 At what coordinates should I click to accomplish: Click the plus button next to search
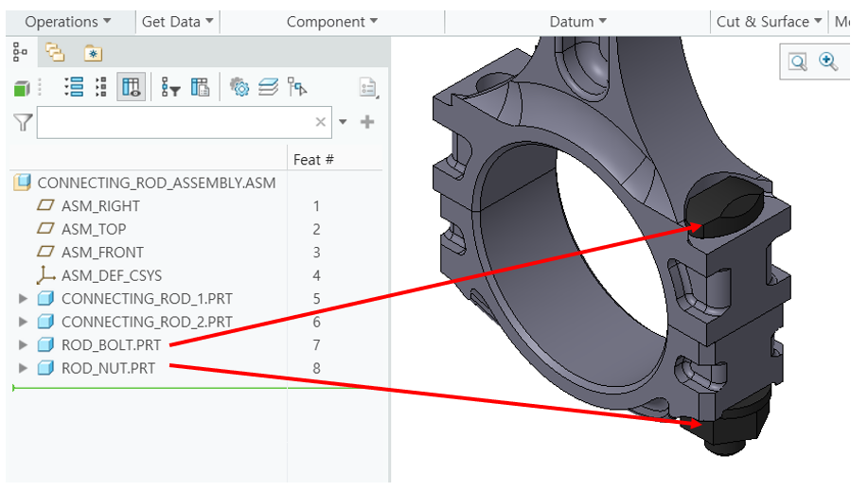tap(367, 122)
